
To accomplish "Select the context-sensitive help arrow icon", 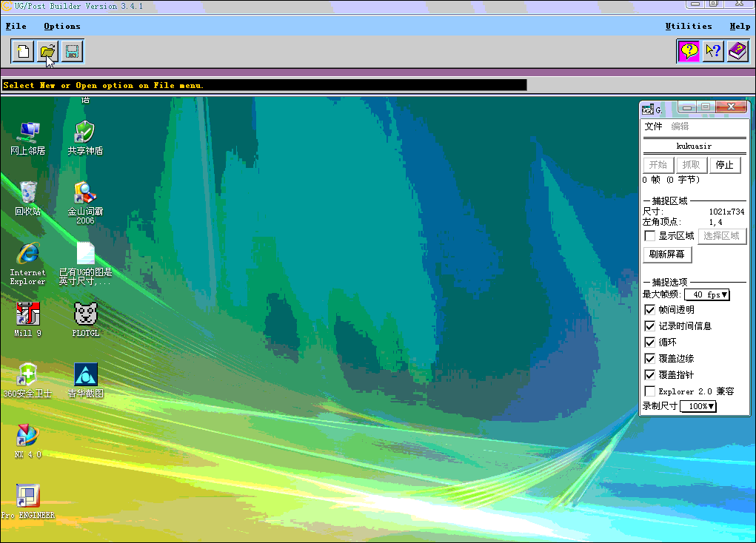I will click(712, 50).
